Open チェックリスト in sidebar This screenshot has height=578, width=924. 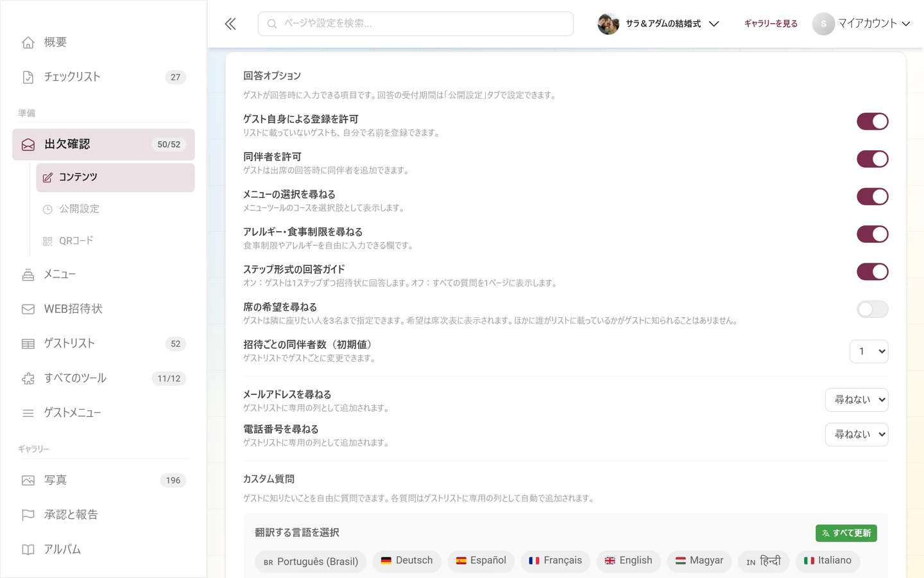tap(103, 77)
